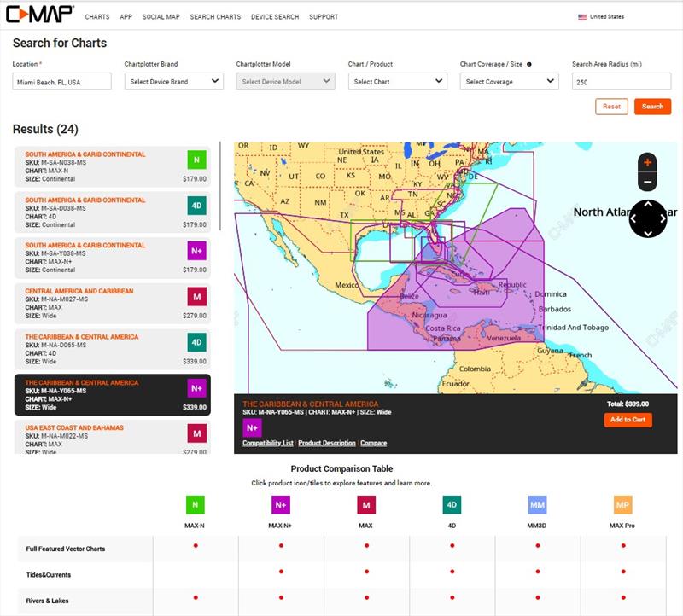Go to the APP menu item
The width and height of the screenshot is (683, 616).
[x=126, y=17]
